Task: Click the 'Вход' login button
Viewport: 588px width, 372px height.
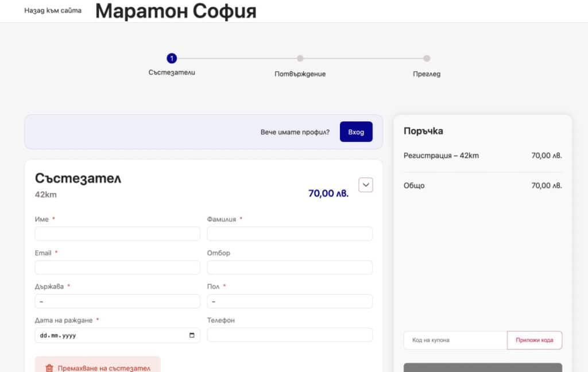Action: tap(356, 131)
